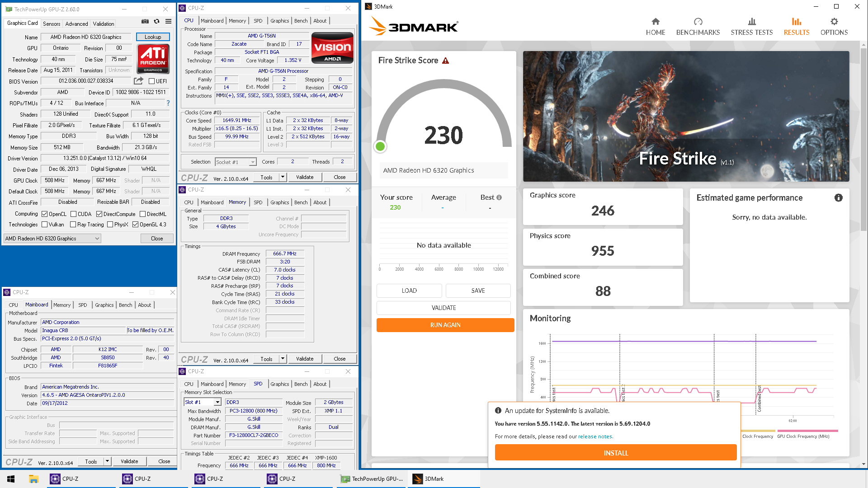The height and width of the screenshot is (488, 868).
Task: Click Close button in GPU-Z window
Action: (157, 239)
